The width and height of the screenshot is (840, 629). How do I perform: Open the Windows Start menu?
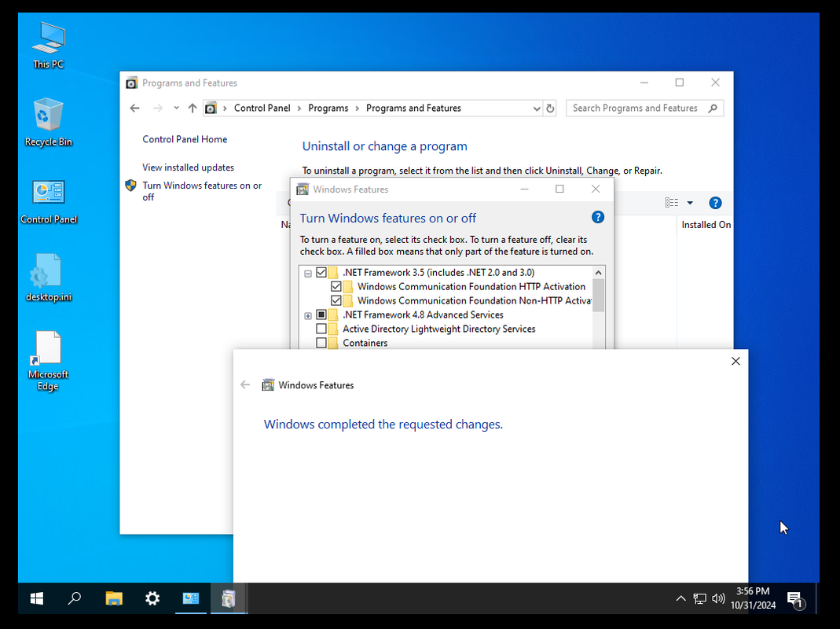click(x=36, y=598)
